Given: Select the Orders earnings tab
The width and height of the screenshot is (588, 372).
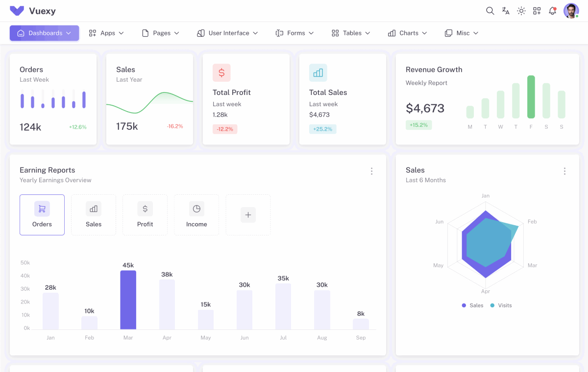Looking at the screenshot, I should [x=42, y=215].
